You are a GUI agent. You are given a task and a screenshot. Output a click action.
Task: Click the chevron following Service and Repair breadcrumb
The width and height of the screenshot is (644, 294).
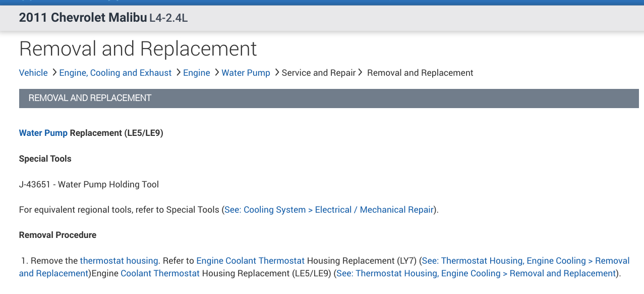[360, 73]
